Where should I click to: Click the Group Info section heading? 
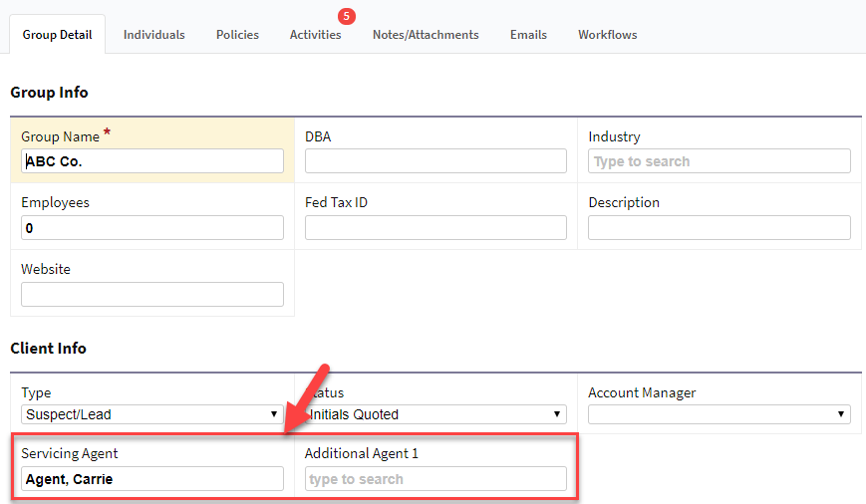click(x=49, y=93)
